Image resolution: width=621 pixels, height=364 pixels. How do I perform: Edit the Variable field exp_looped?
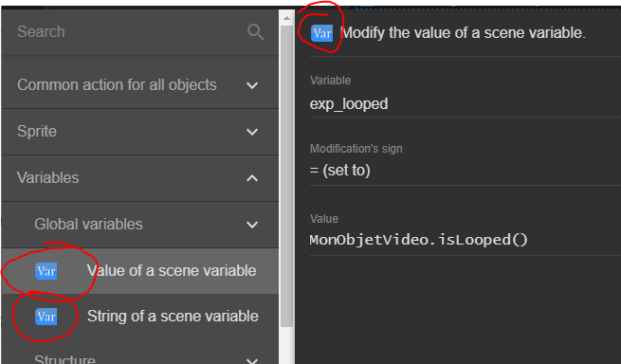(466, 104)
